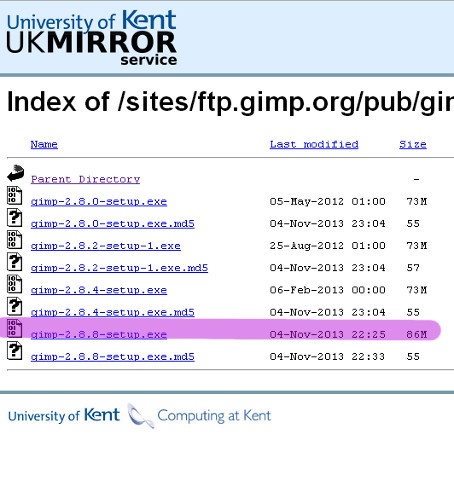Click the 86M size value
The width and height of the screenshot is (454, 504).
point(417,335)
